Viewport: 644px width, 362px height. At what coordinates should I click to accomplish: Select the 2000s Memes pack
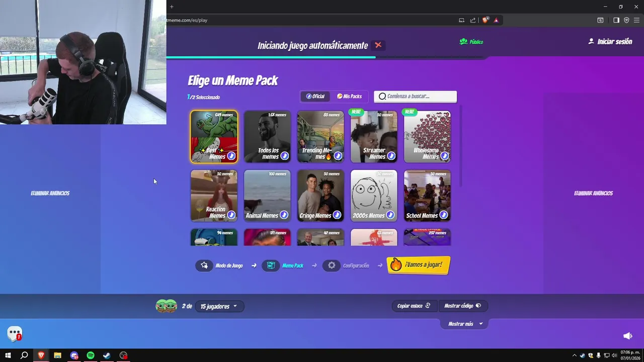click(x=374, y=196)
